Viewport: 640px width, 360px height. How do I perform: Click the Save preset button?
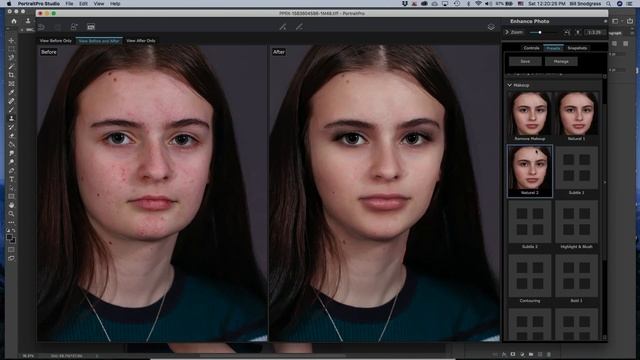click(x=525, y=61)
